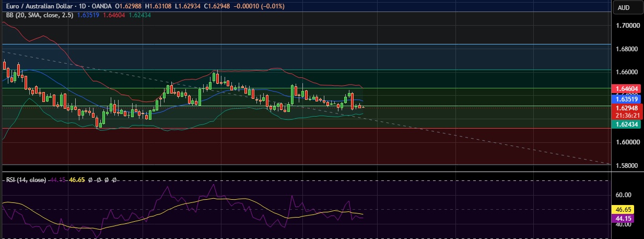Click the 1.66000 price axis level
The height and width of the screenshot is (239, 644).
[628, 72]
